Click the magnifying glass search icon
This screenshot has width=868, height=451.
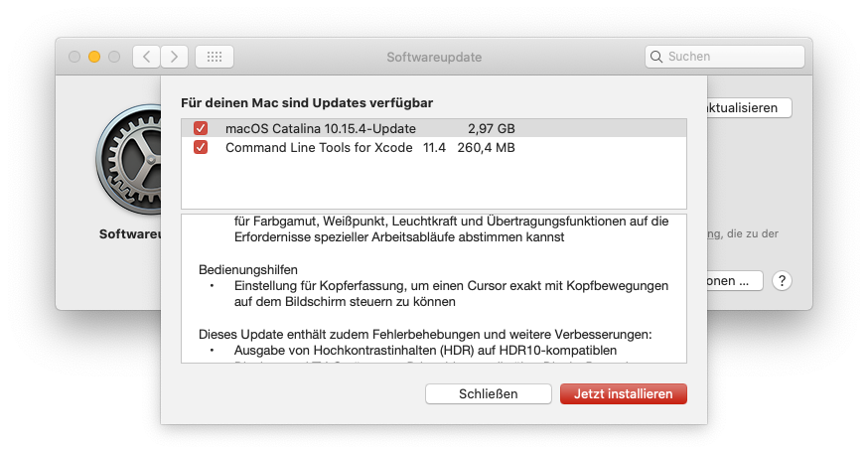[x=656, y=57]
